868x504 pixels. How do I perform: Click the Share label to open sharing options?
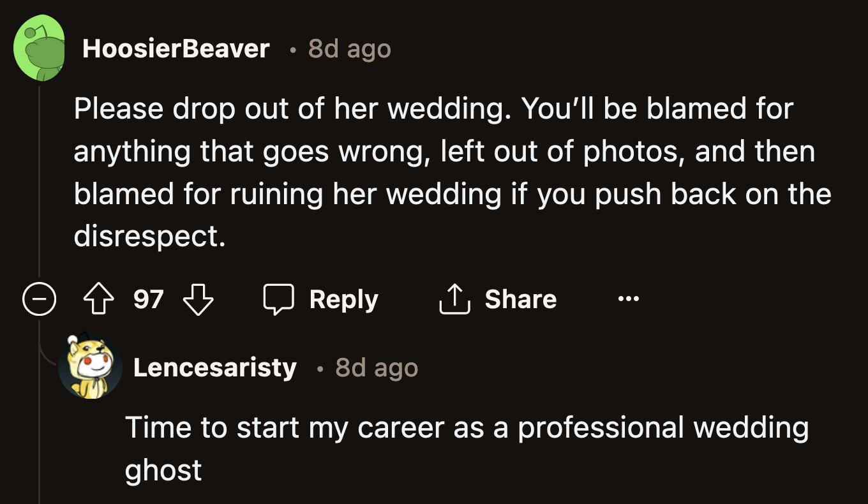521,299
